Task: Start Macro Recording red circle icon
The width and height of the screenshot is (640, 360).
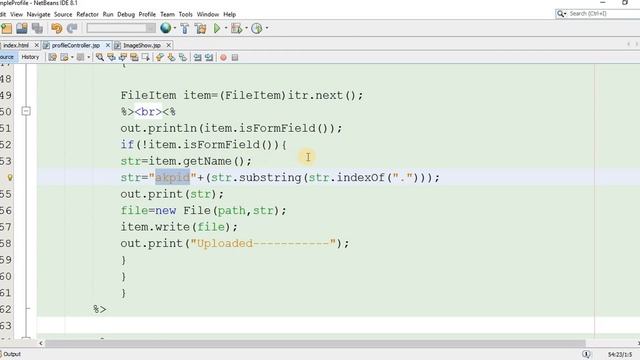Action: click(223, 58)
